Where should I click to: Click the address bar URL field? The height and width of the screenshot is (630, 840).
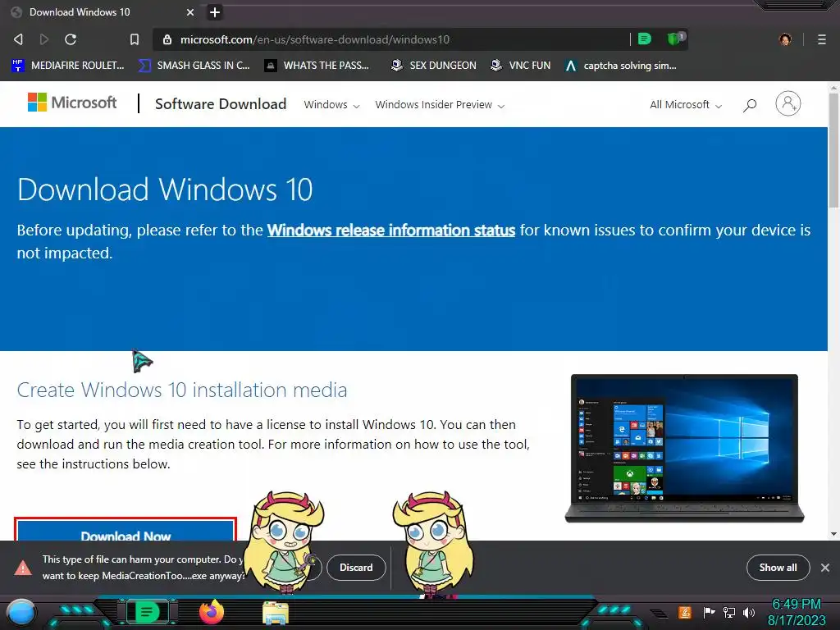tap(396, 39)
